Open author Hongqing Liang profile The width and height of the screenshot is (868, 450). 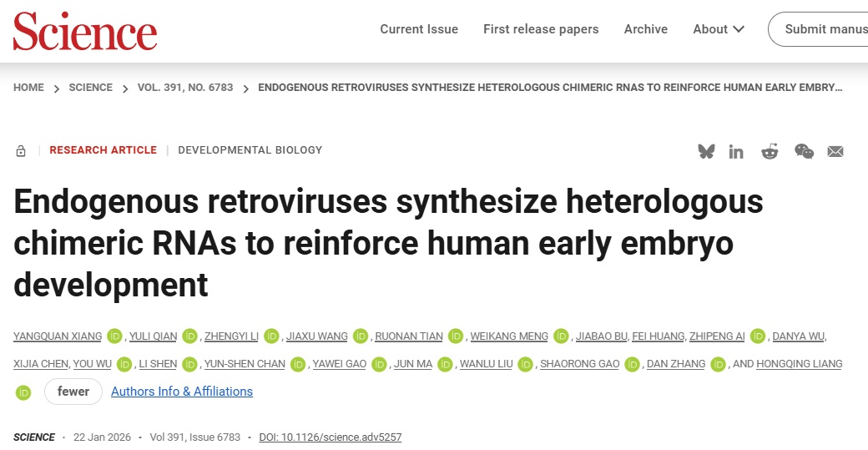pyautogui.click(x=799, y=364)
